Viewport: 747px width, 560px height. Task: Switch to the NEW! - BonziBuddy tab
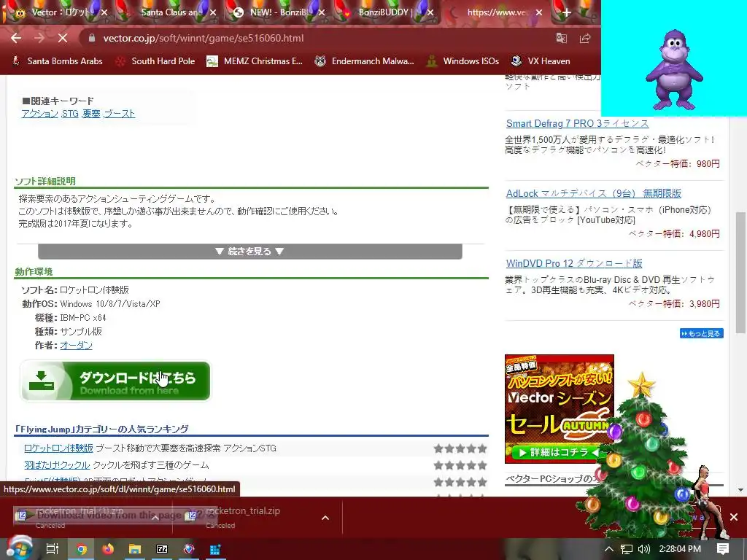tap(279, 12)
